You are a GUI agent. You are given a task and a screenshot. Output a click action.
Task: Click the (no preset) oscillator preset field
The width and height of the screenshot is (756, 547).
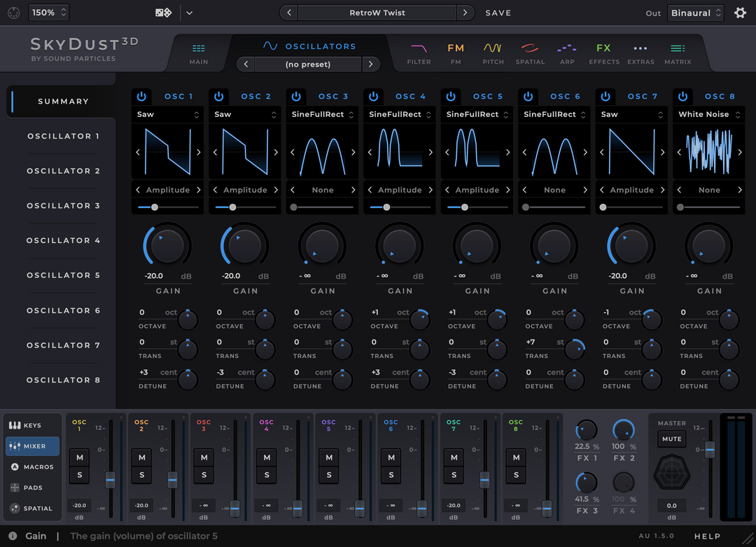coord(307,64)
